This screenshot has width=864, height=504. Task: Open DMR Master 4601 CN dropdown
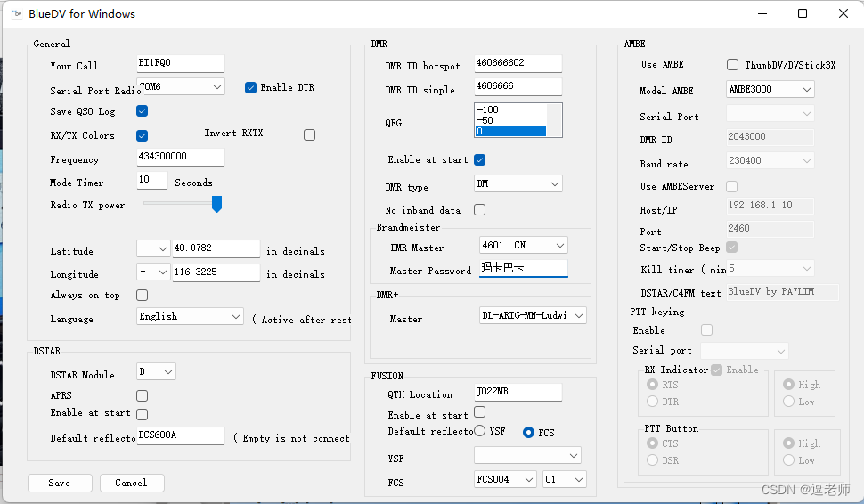[x=524, y=245]
